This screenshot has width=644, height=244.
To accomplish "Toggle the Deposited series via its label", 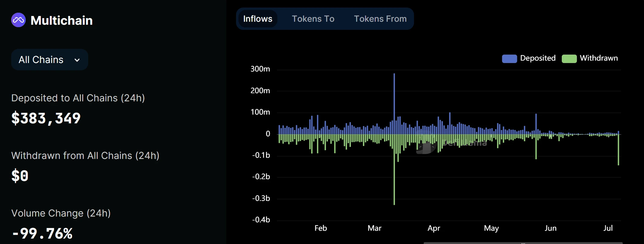I will point(538,58).
